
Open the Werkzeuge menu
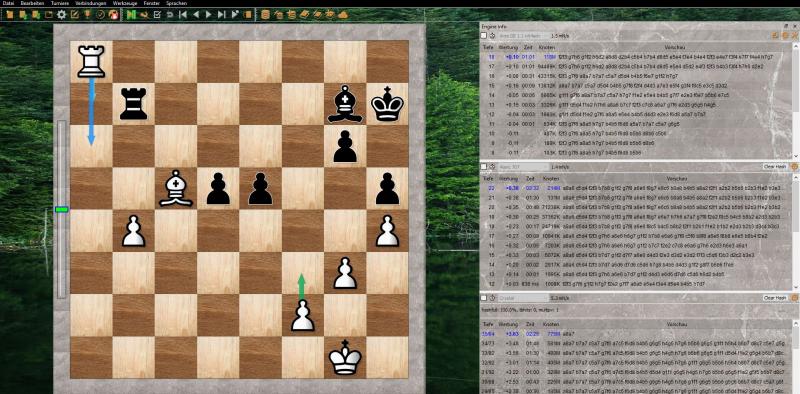pos(124,3)
